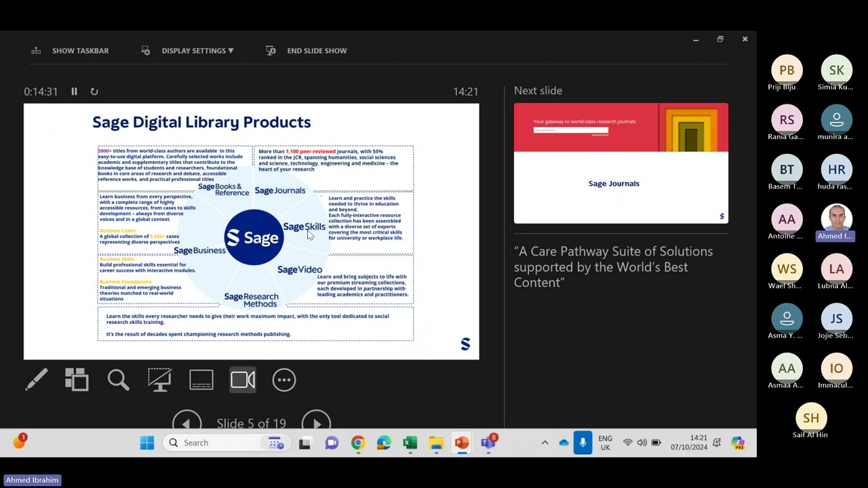
Task: Select participant BT Basem T...
Action: [787, 173]
